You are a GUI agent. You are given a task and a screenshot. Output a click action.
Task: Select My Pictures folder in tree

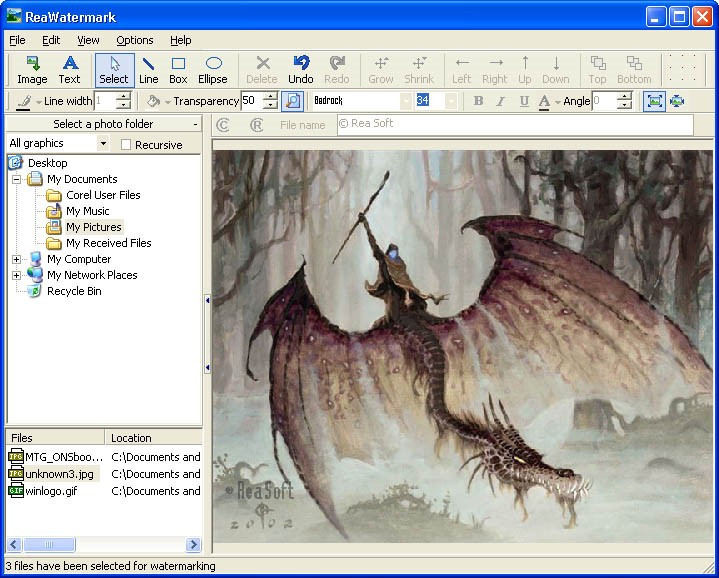(94, 227)
